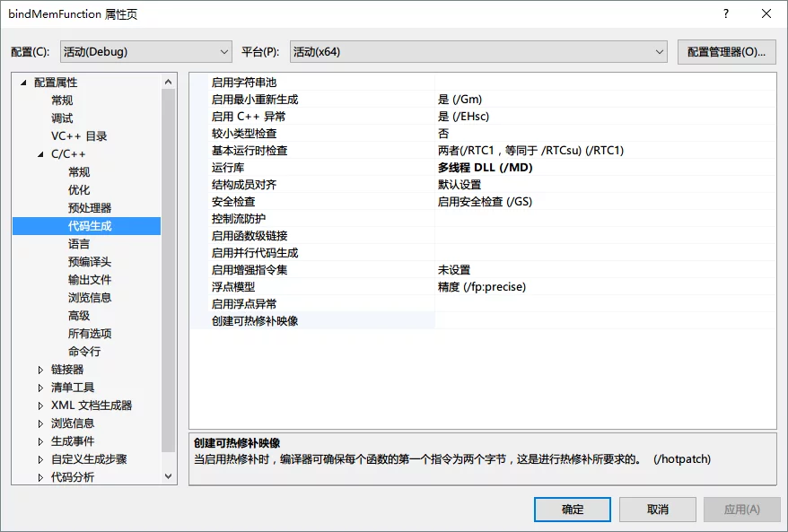Click the 取消 button
The image size is (788, 532).
click(657, 510)
